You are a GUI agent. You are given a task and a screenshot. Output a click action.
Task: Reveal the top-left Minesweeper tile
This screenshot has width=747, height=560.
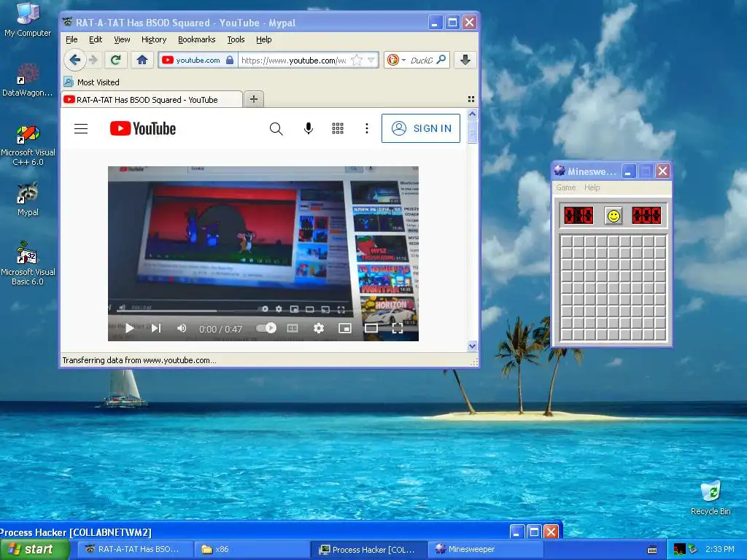coord(566,241)
